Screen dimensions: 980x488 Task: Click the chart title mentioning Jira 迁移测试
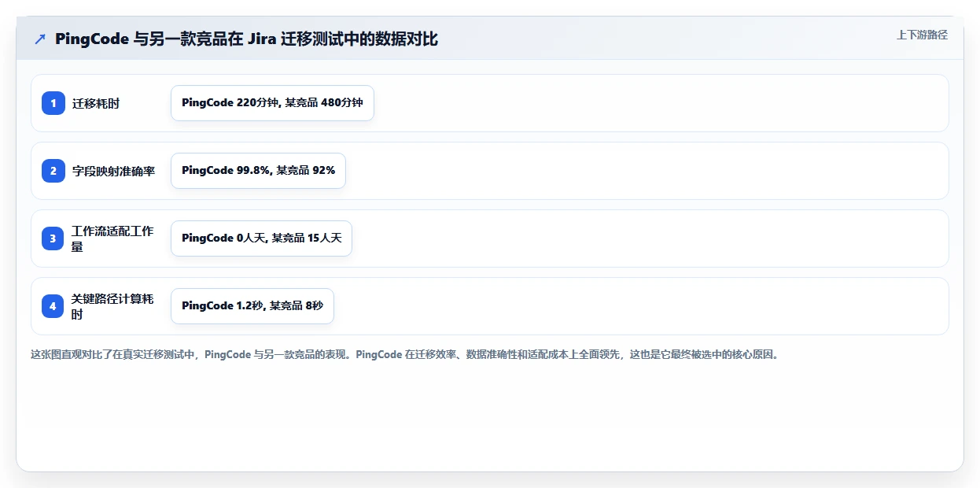[246, 39]
